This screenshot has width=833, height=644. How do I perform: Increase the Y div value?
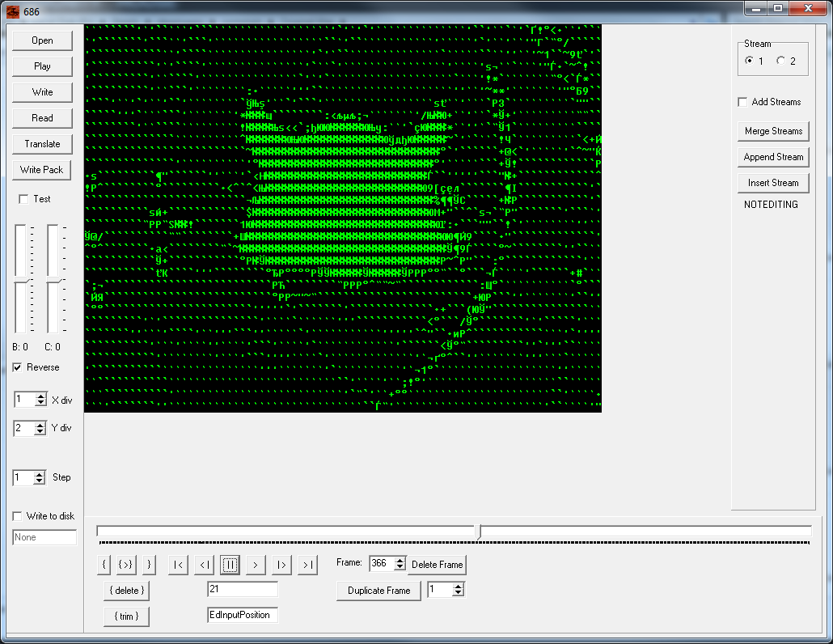(40, 425)
